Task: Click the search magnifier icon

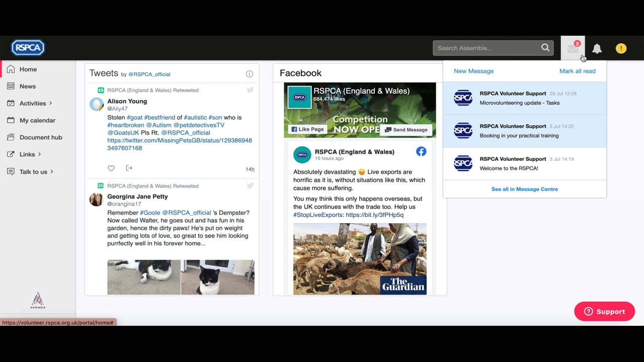Action: point(545,48)
